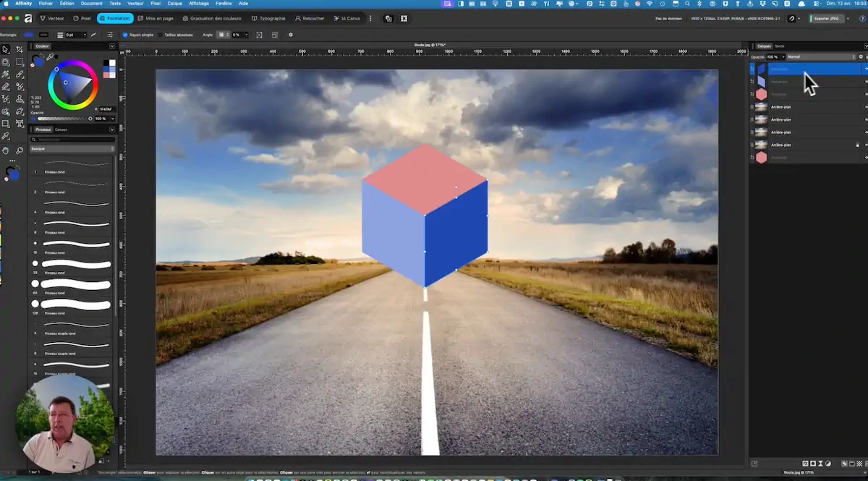Select the rectangular marquee selection tool
This screenshot has height=481, width=868.
(x=20, y=62)
